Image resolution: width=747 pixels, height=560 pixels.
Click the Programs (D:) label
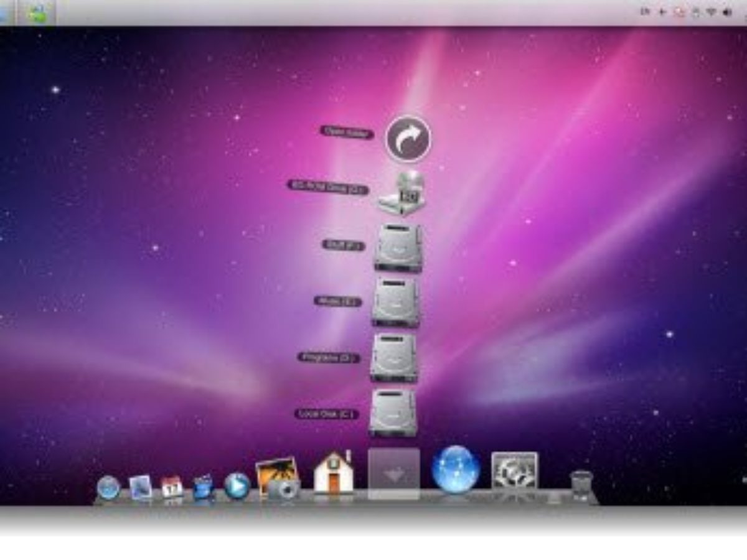click(x=329, y=358)
